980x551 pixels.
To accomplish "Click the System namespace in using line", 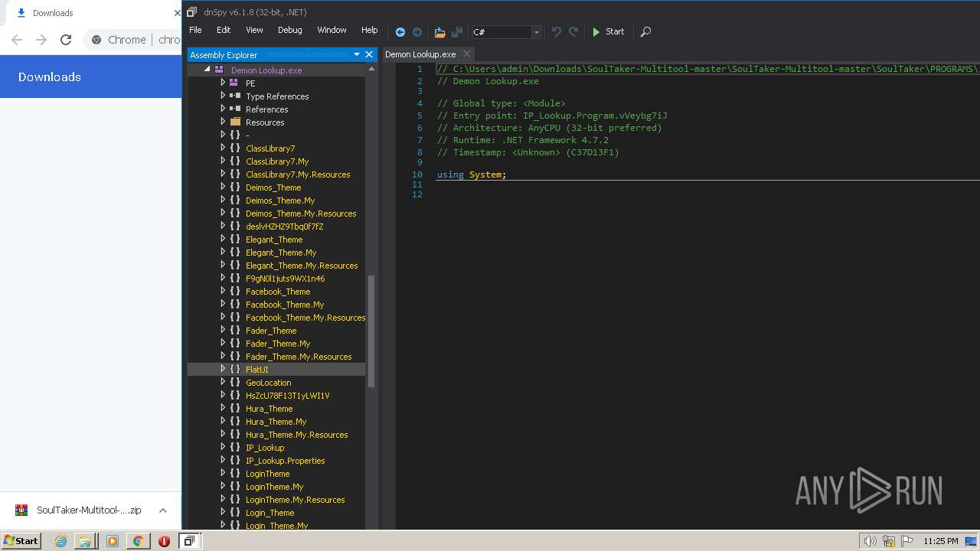I will click(485, 174).
